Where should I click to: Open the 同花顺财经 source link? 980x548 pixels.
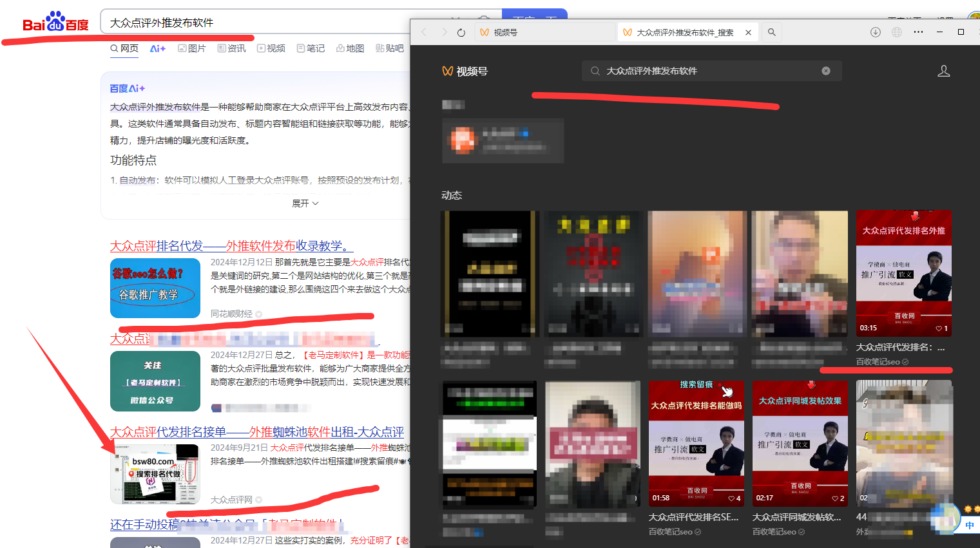pyautogui.click(x=231, y=314)
